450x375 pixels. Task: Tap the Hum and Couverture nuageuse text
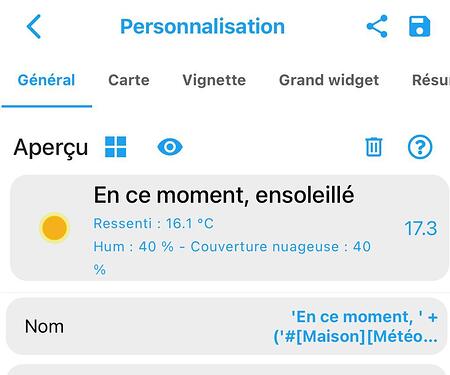(x=232, y=258)
